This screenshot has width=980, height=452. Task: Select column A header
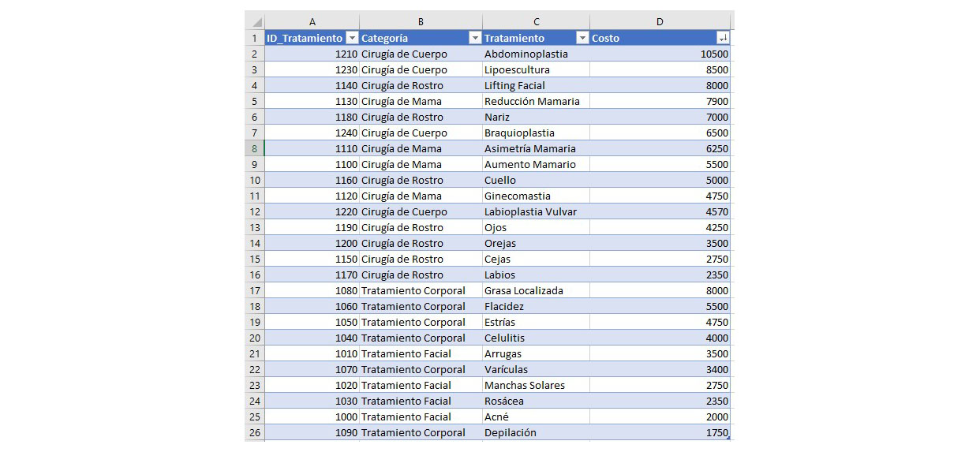312,22
